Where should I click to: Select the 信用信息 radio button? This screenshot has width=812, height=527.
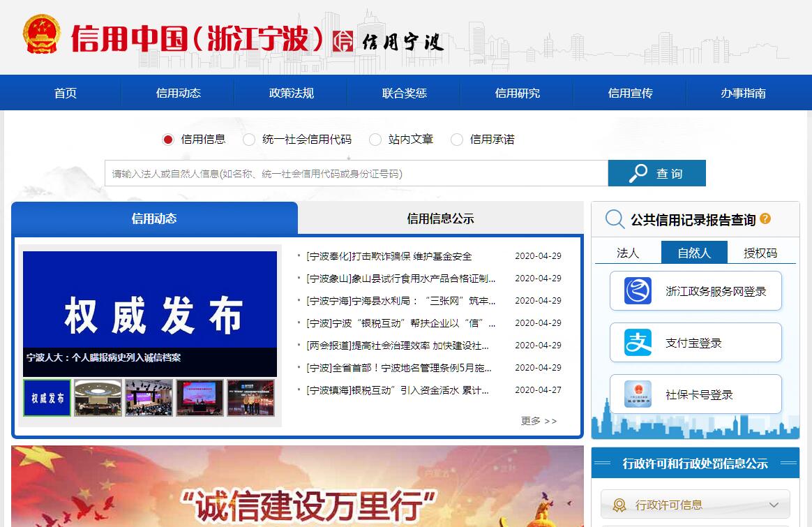168,140
